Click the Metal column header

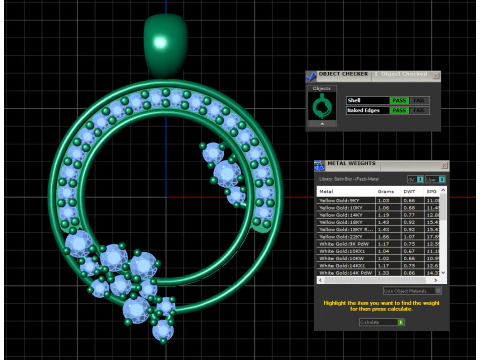tap(346, 192)
